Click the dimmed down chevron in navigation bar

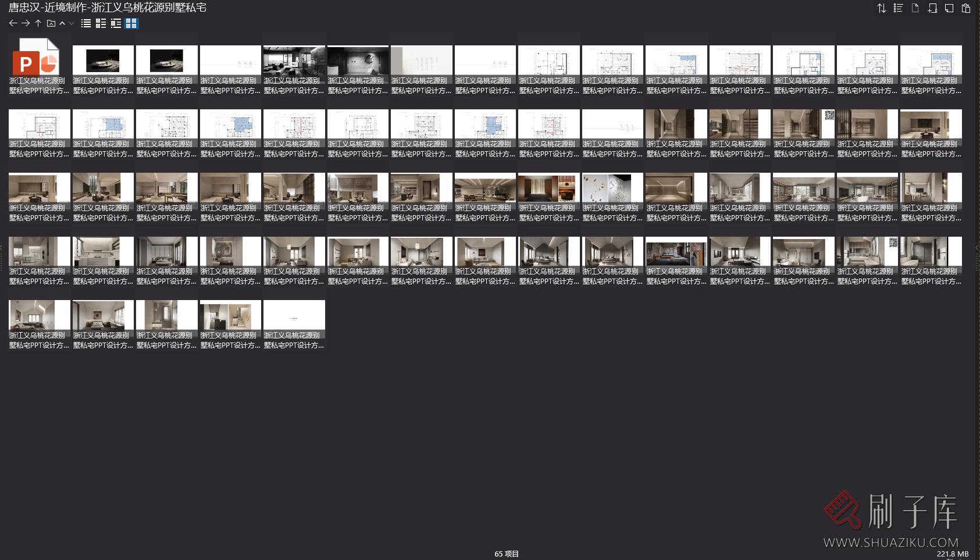pos(72,23)
